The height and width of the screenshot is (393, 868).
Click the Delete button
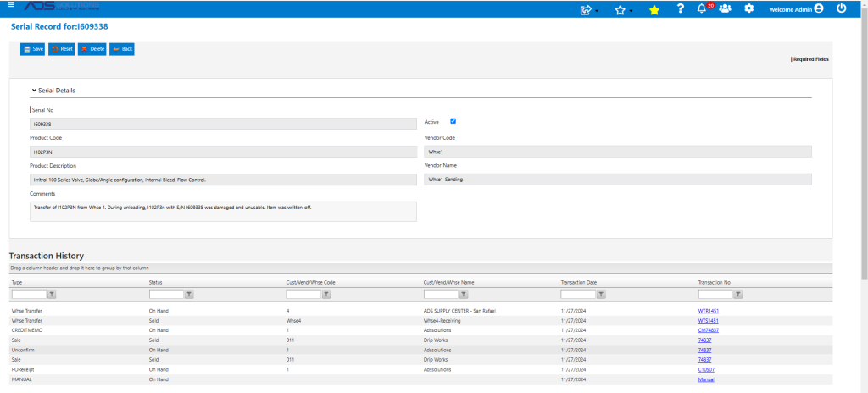92,49
